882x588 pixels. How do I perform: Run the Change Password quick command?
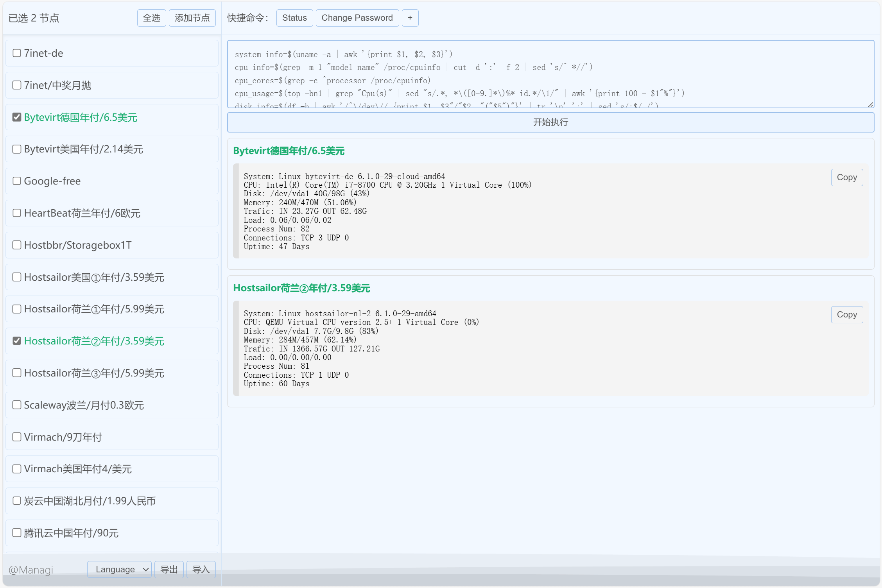point(357,18)
